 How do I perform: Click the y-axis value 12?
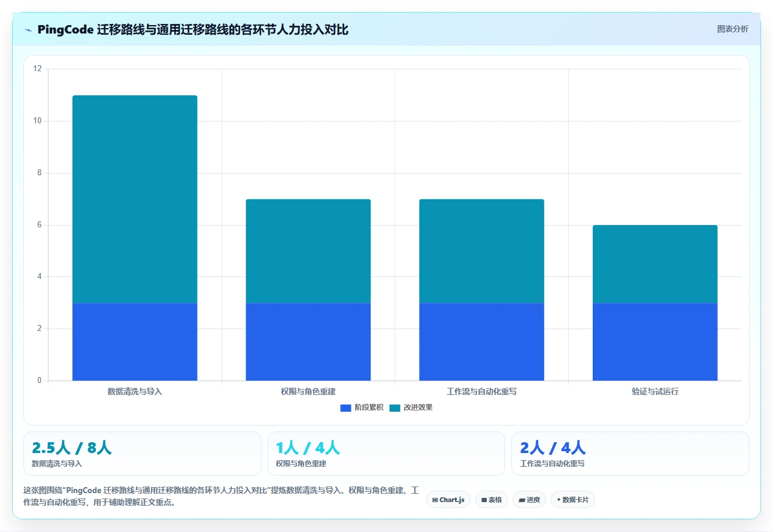coord(37,69)
